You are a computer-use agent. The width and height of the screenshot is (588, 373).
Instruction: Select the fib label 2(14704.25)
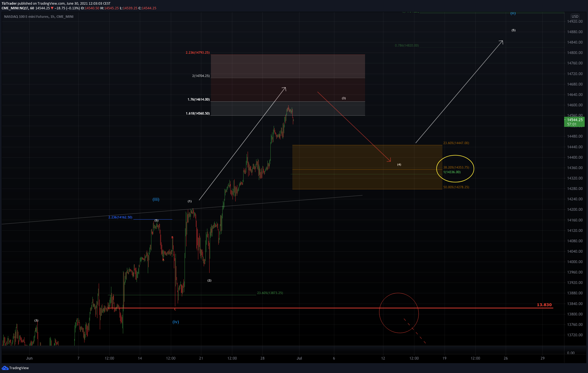pyautogui.click(x=201, y=76)
